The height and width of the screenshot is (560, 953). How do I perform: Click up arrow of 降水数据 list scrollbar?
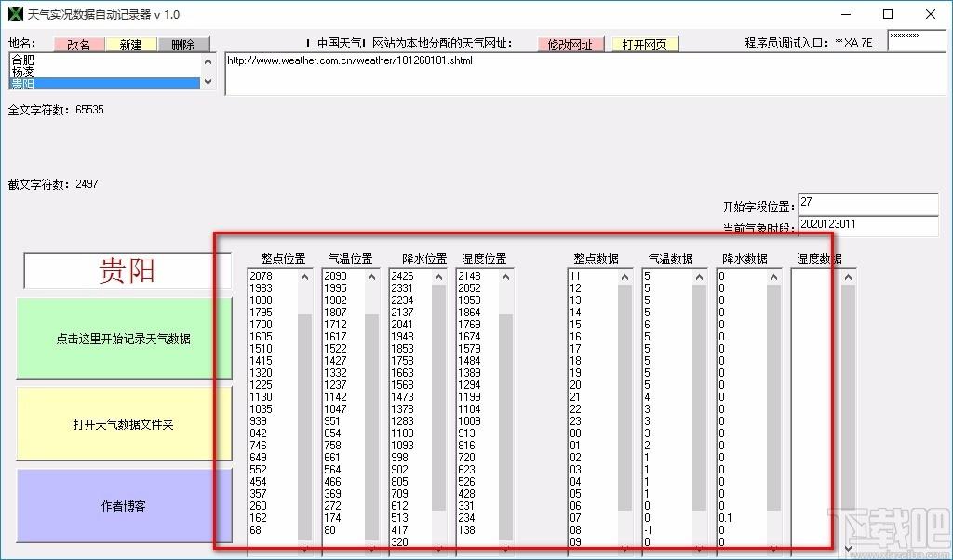(773, 277)
